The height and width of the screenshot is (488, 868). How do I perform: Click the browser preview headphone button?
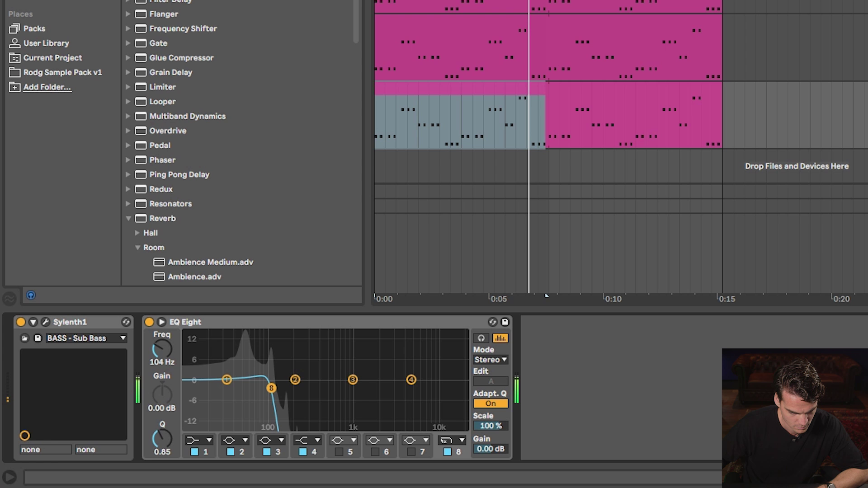coord(31,296)
